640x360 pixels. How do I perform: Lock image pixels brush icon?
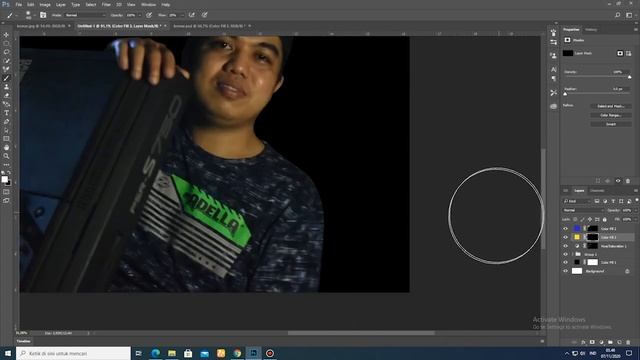[x=582, y=220]
